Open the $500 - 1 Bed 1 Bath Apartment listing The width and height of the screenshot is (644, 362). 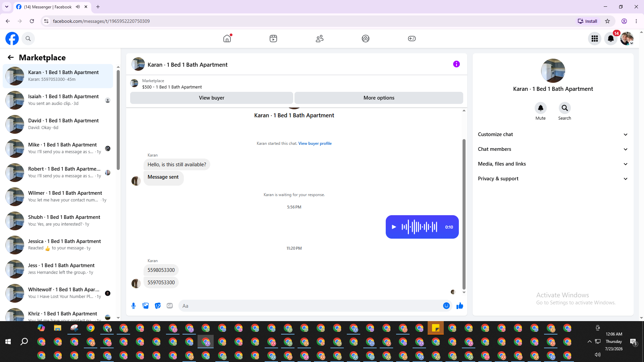(x=172, y=87)
